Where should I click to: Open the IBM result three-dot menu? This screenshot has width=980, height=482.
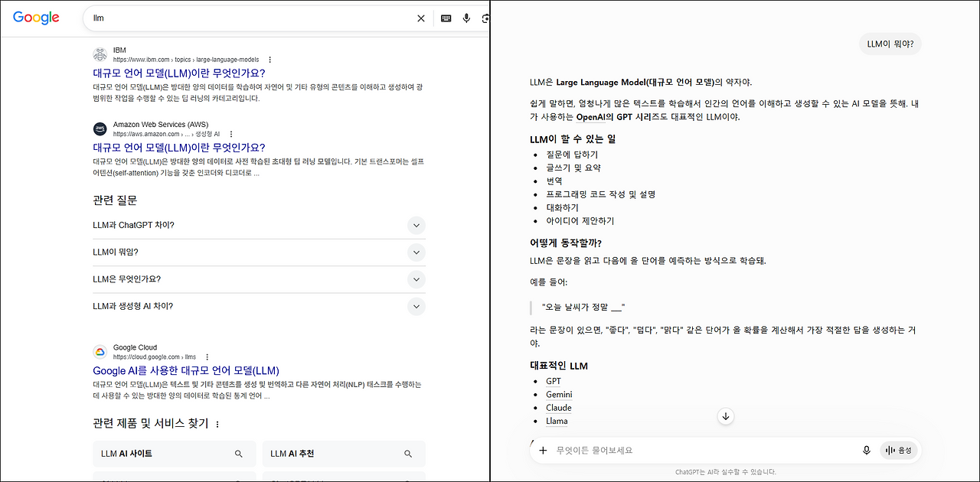pyautogui.click(x=269, y=60)
